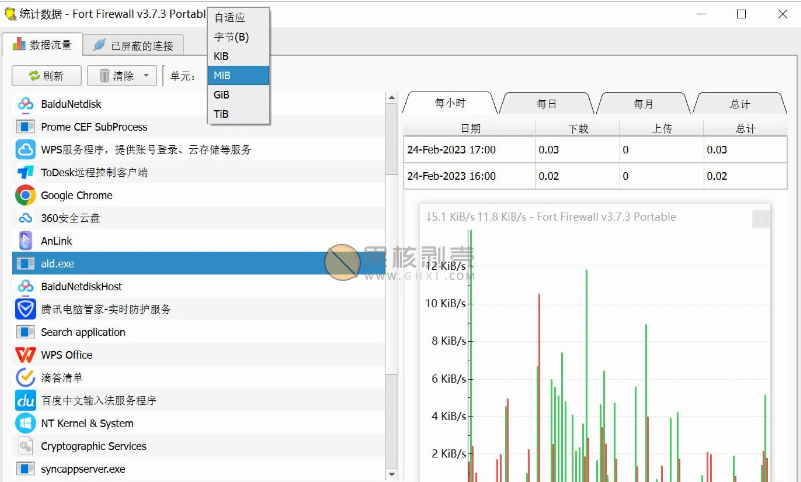Select 自适应 unit option
Image resolution: width=801 pixels, height=482 pixels.
238,17
